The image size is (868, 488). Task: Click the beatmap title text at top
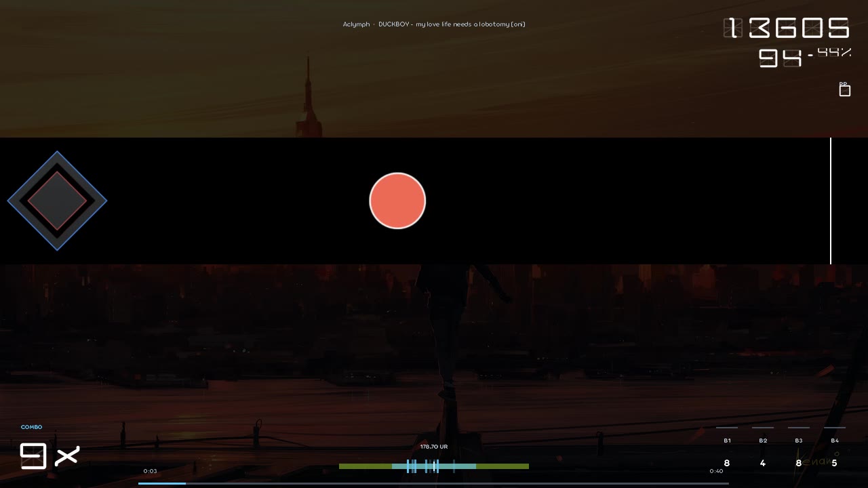(434, 24)
